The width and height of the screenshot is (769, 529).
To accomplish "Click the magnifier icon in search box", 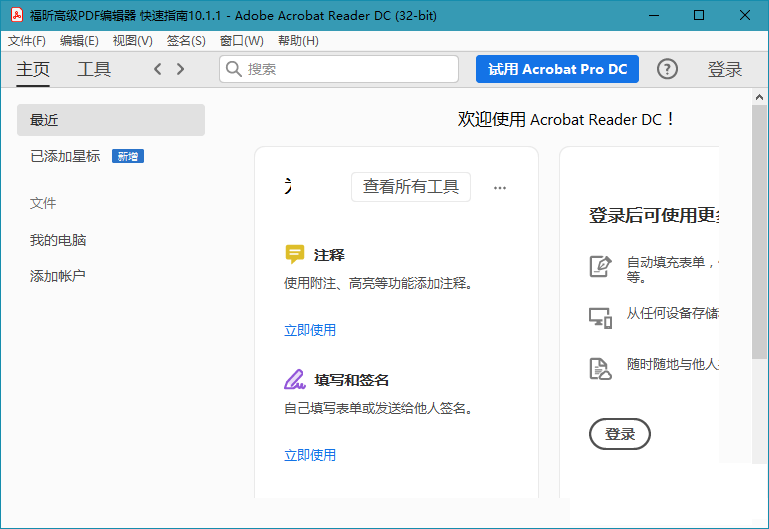I will pos(233,69).
